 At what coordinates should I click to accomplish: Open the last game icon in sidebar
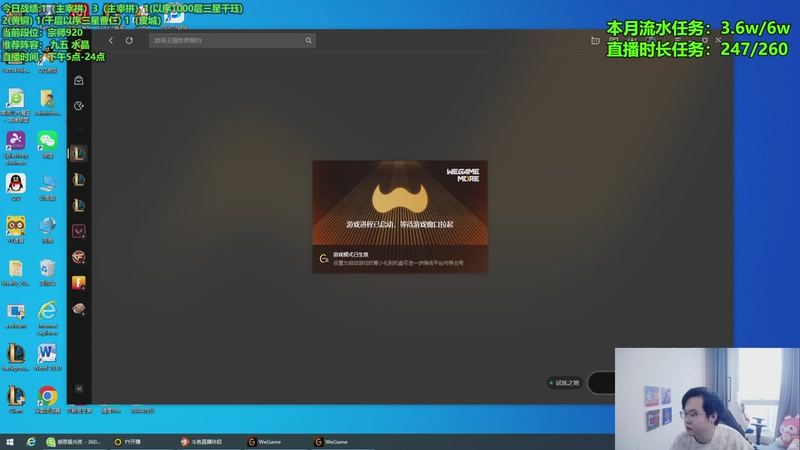pos(79,308)
